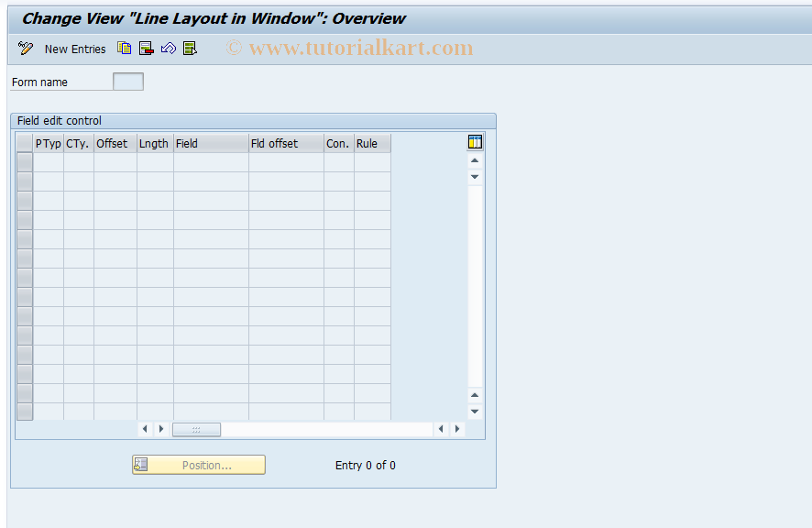
Task: Click the horizontal scrollbar thumb
Action: [196, 430]
